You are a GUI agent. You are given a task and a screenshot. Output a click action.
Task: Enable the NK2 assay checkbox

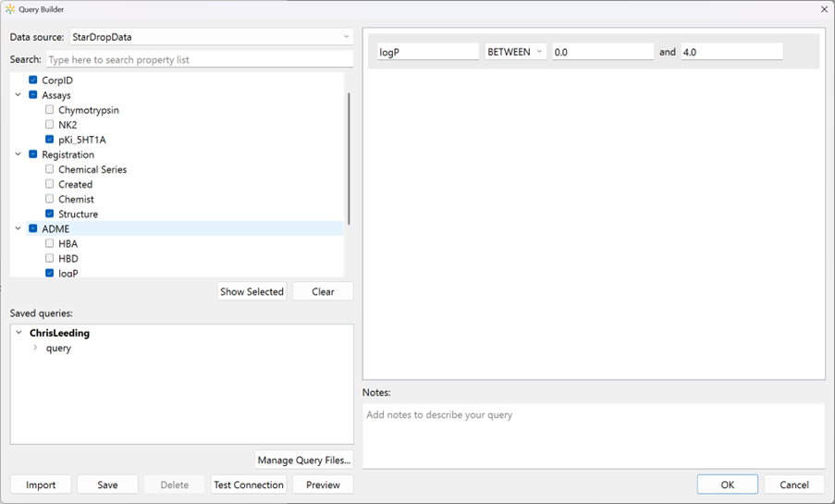tap(50, 125)
